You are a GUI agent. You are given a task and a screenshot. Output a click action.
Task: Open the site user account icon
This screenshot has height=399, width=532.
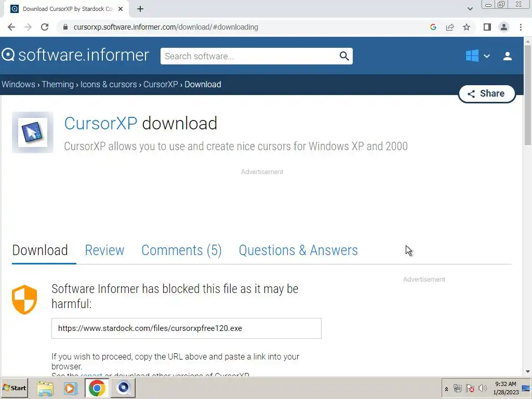[507, 56]
